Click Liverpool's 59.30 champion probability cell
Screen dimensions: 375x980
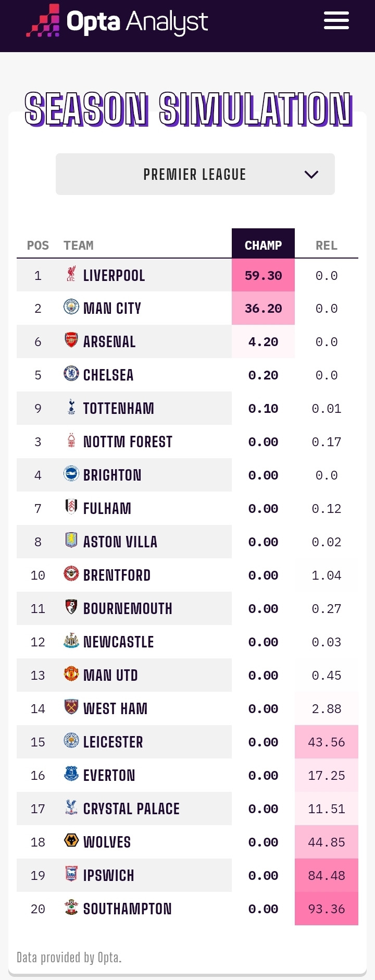[263, 275]
